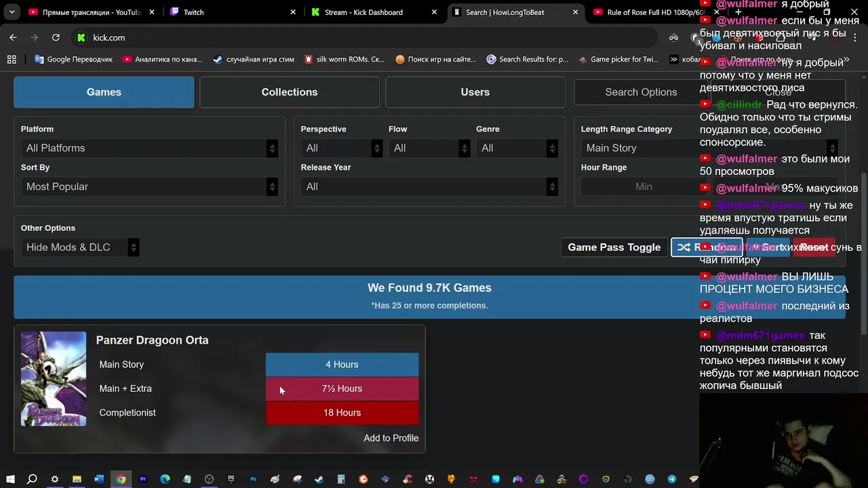Open Adobe Premiere Pro from the taskbar

[x=143, y=479]
